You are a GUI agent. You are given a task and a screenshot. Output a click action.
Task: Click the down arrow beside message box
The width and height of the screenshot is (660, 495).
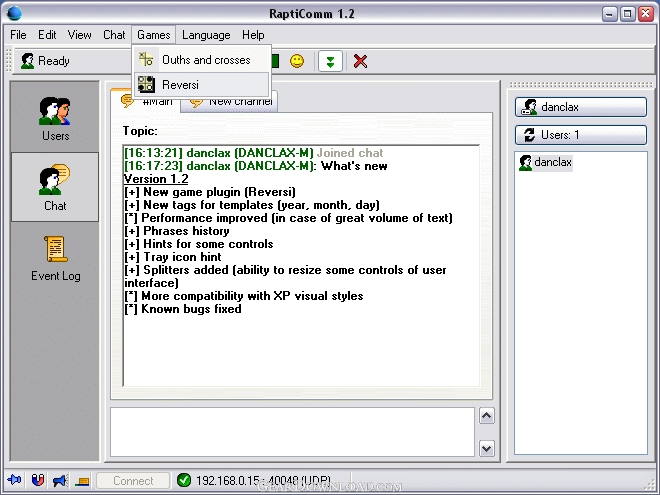click(487, 448)
